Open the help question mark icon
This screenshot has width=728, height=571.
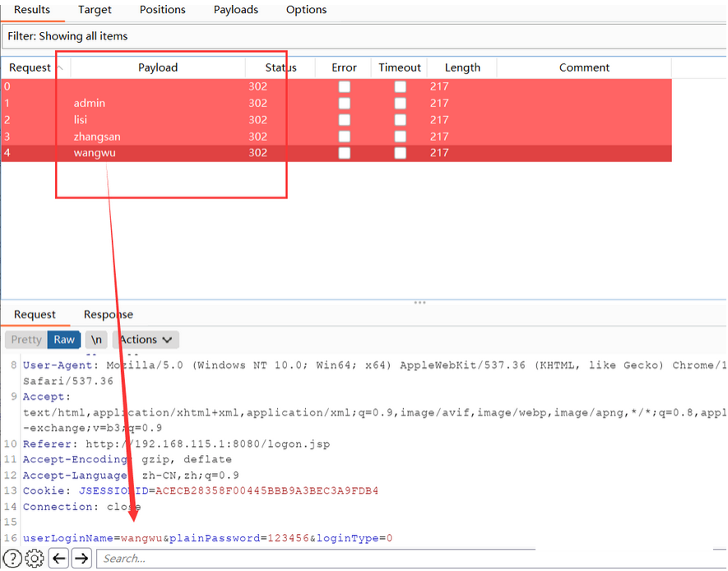[x=12, y=558]
